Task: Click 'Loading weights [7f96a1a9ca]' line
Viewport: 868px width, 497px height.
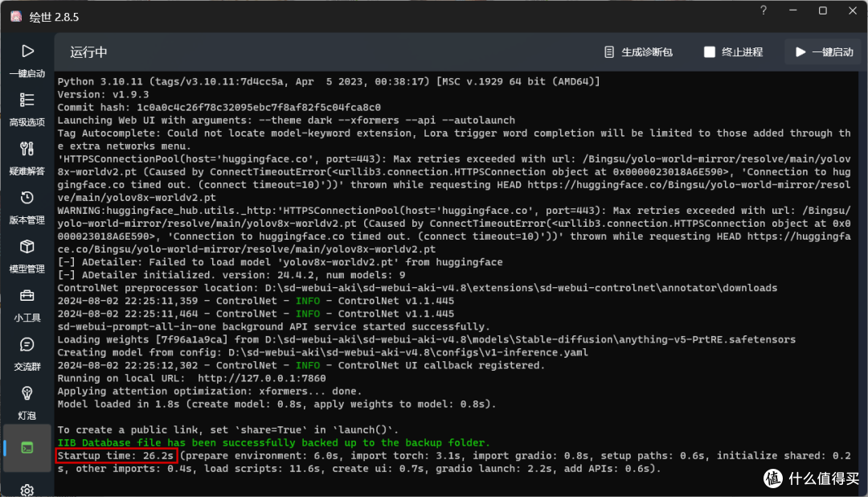Action: (x=427, y=339)
